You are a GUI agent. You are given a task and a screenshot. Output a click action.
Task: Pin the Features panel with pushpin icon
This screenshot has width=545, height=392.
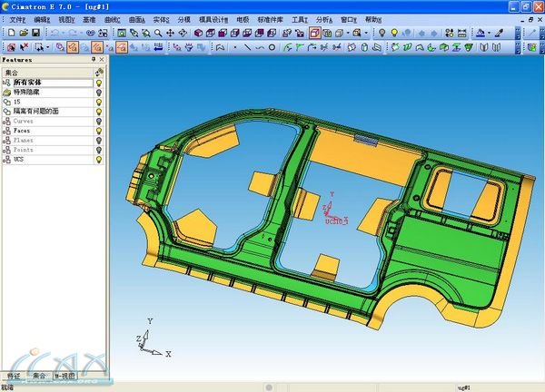point(94,59)
